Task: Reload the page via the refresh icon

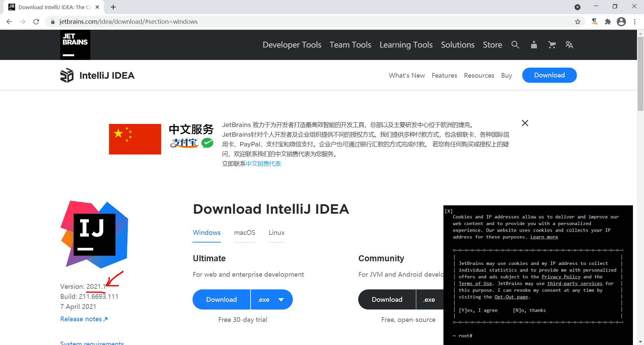Action: click(36, 21)
